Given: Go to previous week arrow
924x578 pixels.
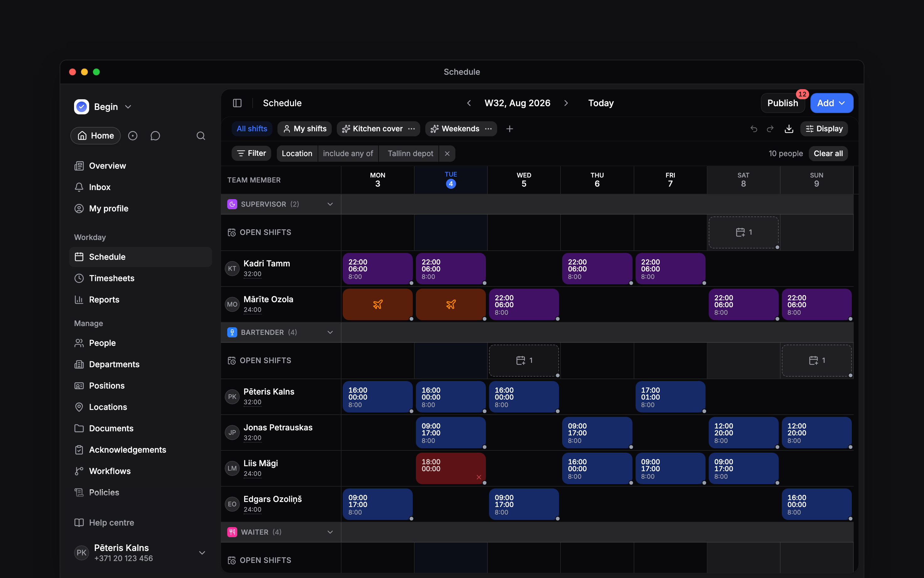Looking at the screenshot, I should click(x=469, y=103).
